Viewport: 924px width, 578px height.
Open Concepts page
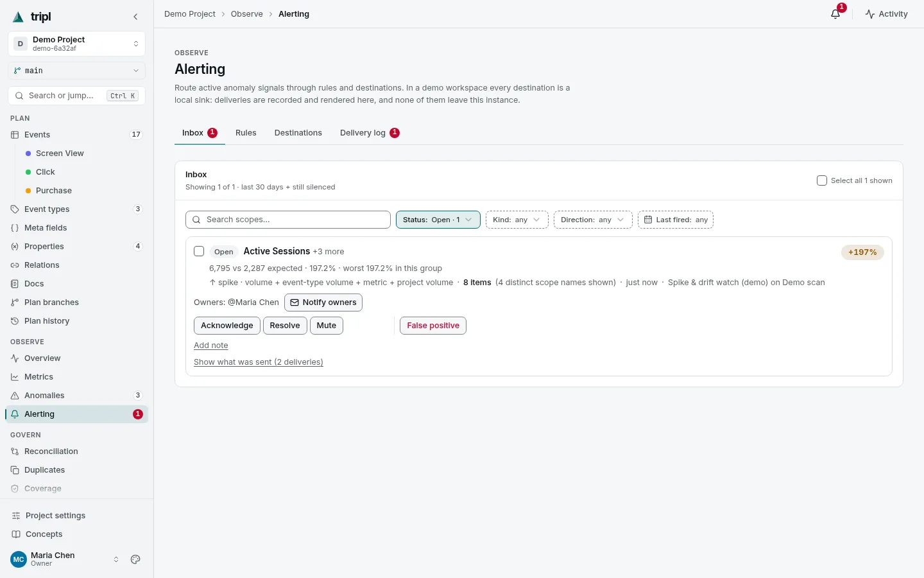[77, 534]
